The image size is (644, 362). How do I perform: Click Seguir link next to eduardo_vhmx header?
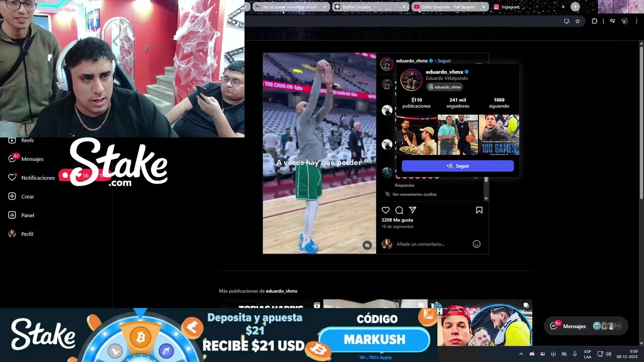point(444,61)
